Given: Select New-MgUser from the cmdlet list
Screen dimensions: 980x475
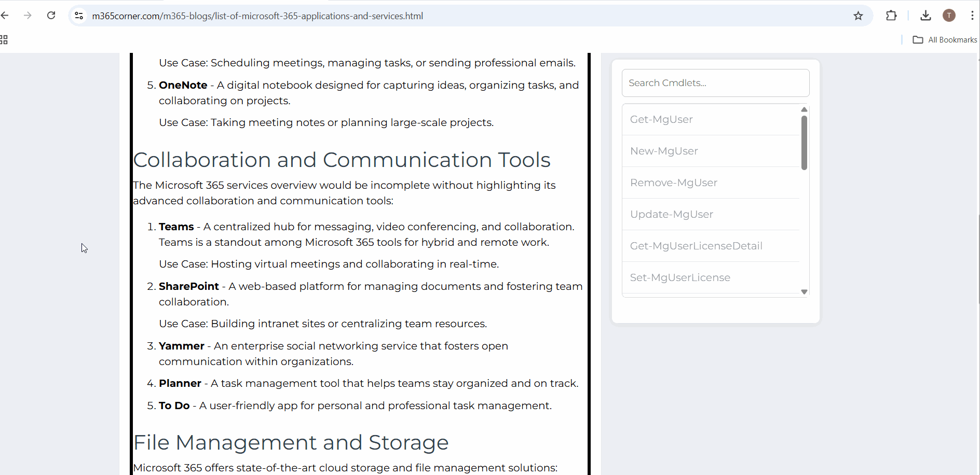Looking at the screenshot, I should (664, 151).
